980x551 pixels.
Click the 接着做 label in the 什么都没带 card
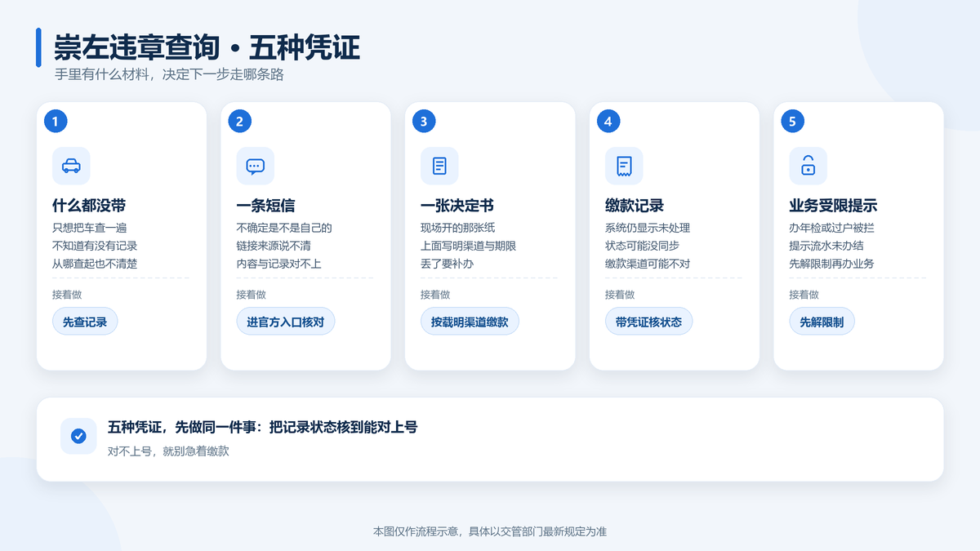pyautogui.click(x=67, y=295)
